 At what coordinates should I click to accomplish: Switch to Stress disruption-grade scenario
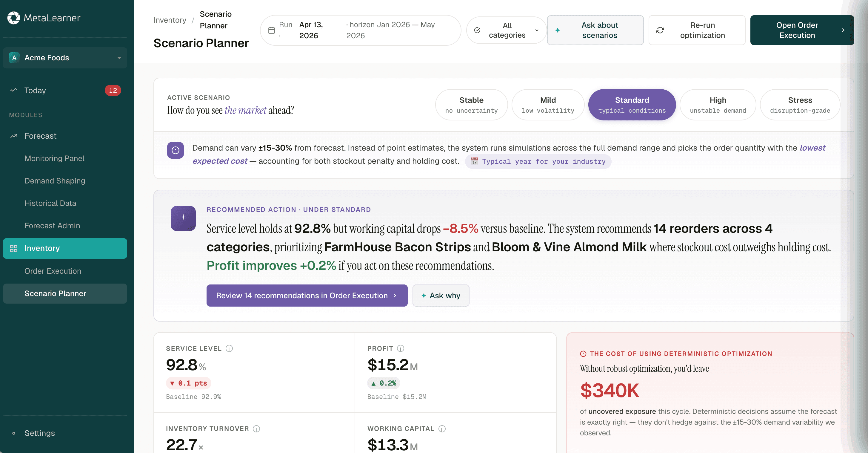(800, 105)
